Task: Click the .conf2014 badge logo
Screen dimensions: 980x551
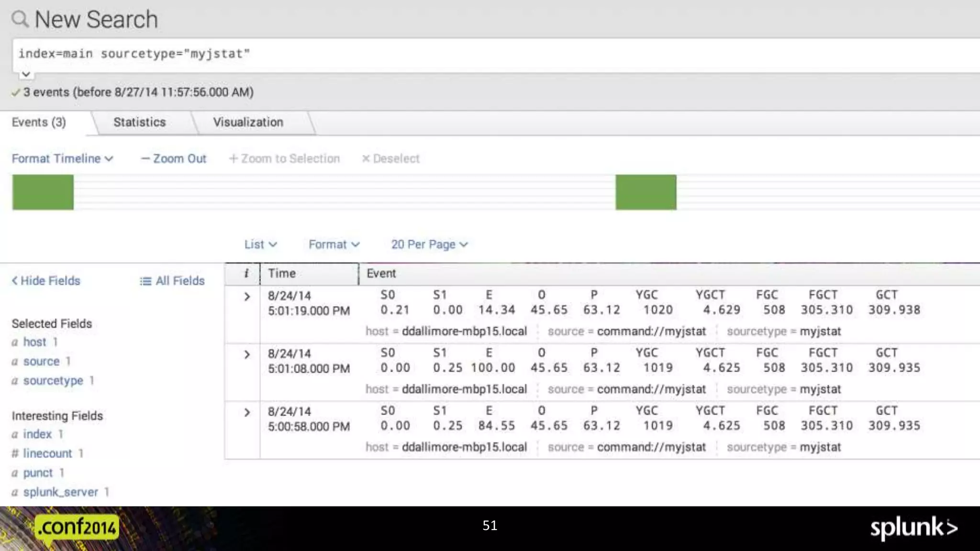Action: (x=77, y=528)
